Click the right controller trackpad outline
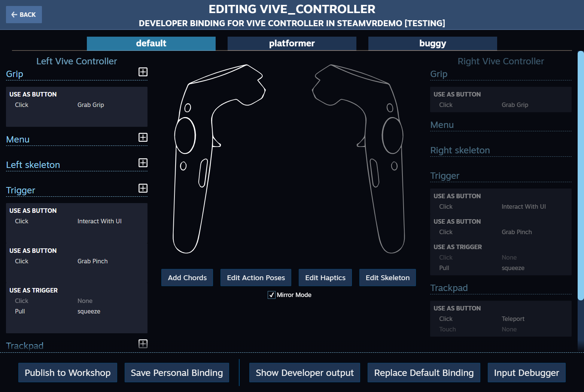The image size is (584, 392). click(x=392, y=135)
